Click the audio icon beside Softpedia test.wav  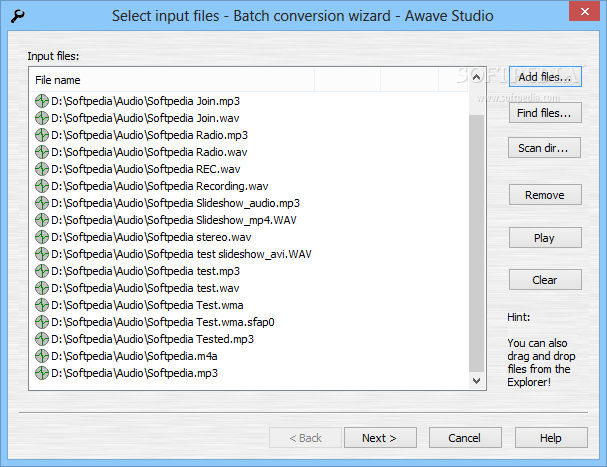pos(41,288)
